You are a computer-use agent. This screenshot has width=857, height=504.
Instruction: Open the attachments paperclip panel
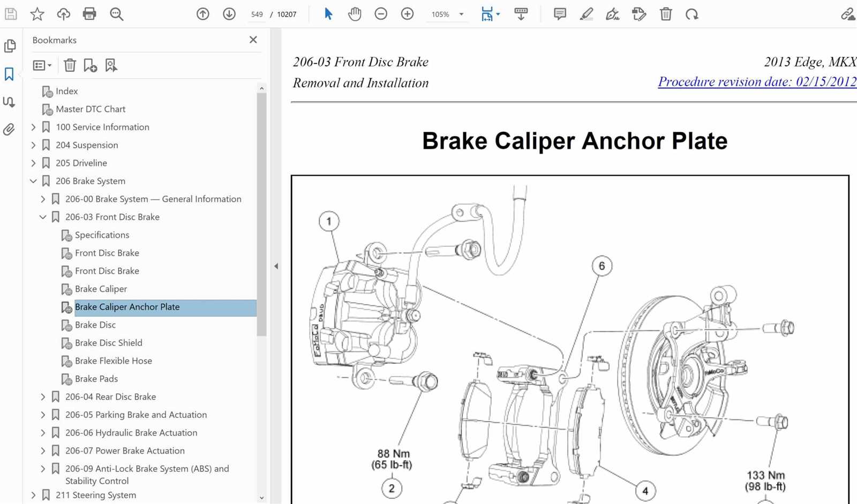pyautogui.click(x=9, y=129)
